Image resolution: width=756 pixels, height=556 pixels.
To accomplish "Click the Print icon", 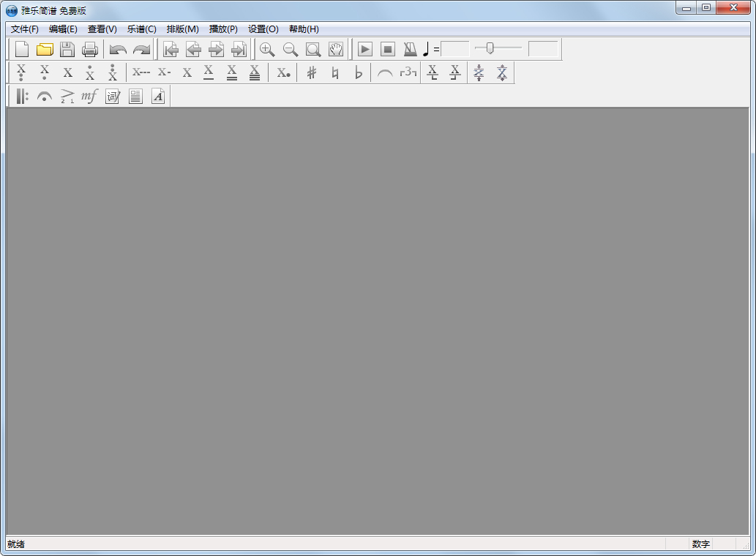I will coord(90,50).
